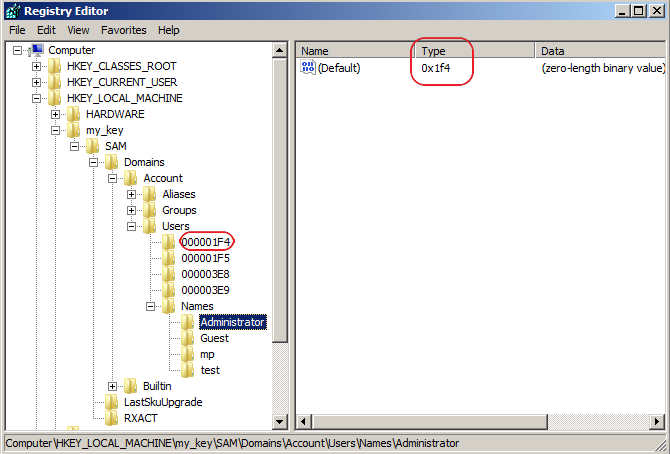
Task: Click the test folder icon
Action: [x=188, y=370]
